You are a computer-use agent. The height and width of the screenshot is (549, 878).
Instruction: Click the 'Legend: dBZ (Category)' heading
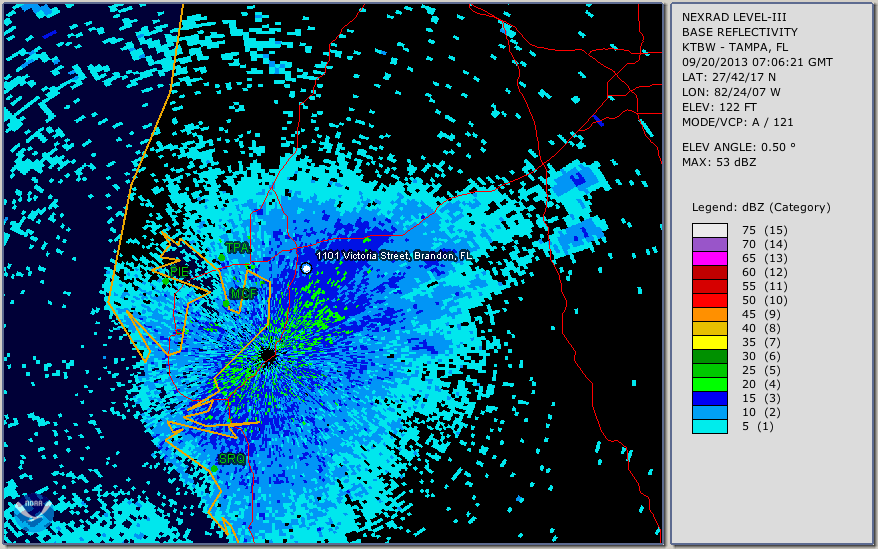click(761, 207)
